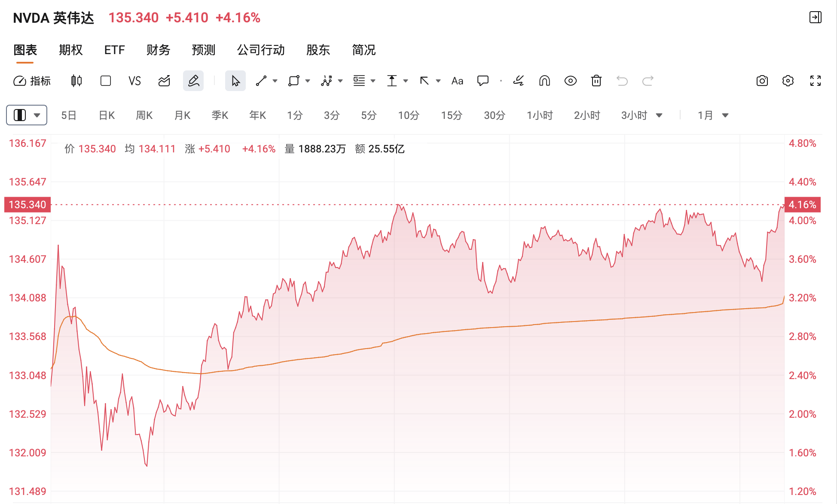This screenshot has height=504, width=837.
Task: Select the line drawing tool
Action: click(261, 81)
